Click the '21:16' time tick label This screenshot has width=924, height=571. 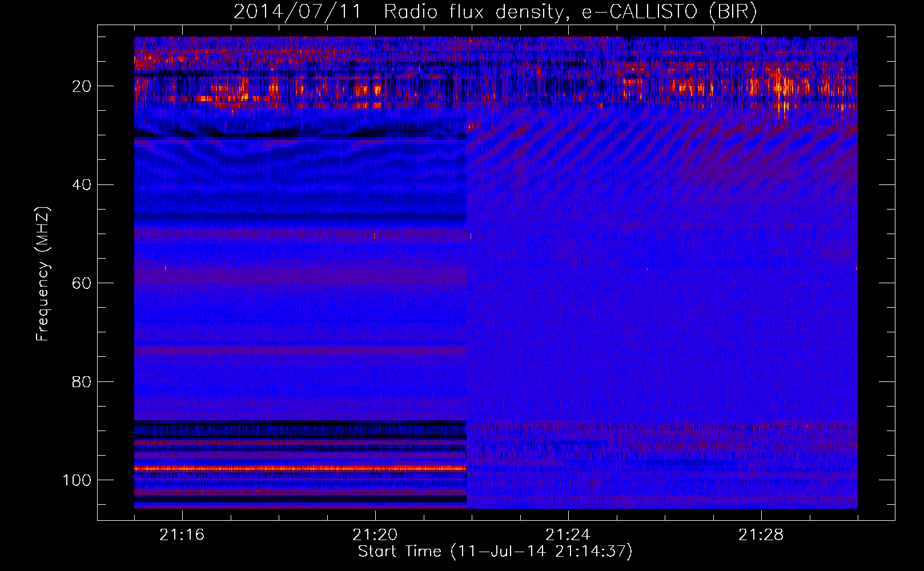click(x=182, y=535)
